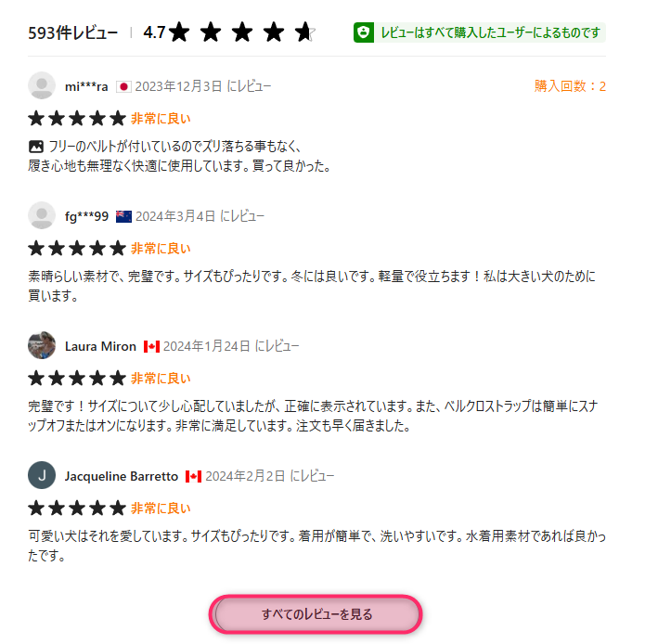
Task: Open the photo icon in mi***ra's review
Action: pyautogui.click(x=36, y=146)
